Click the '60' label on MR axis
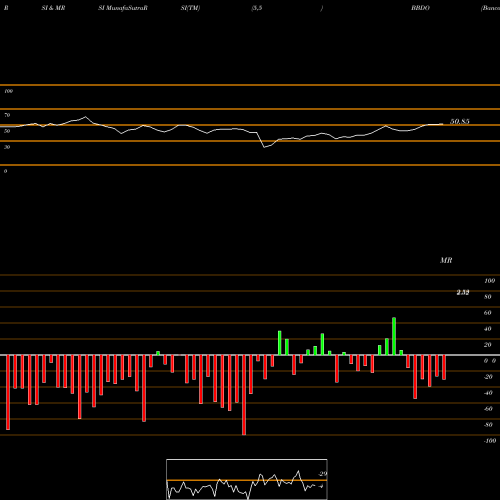This screenshot has width=500, height=500. pos(488,313)
